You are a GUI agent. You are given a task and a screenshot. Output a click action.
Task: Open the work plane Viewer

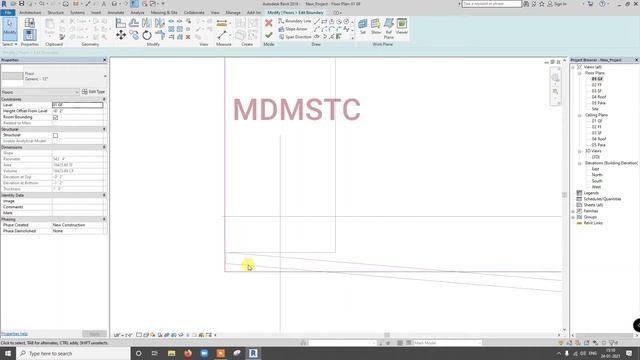[402, 26]
